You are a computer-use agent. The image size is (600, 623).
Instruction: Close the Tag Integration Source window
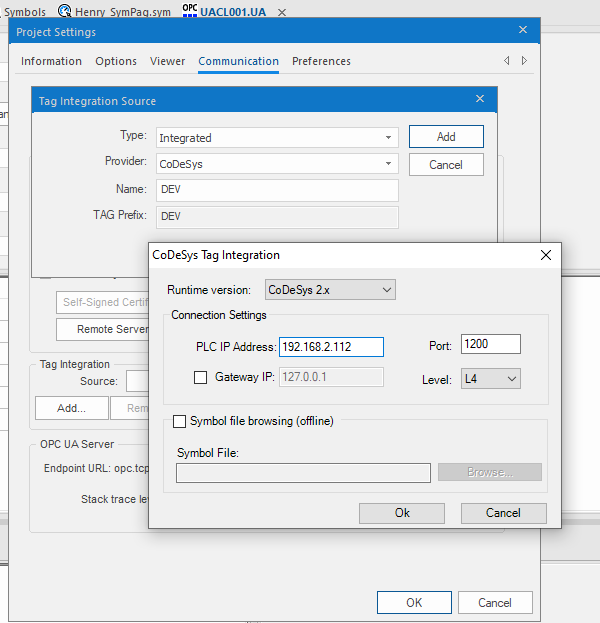pyautogui.click(x=480, y=100)
